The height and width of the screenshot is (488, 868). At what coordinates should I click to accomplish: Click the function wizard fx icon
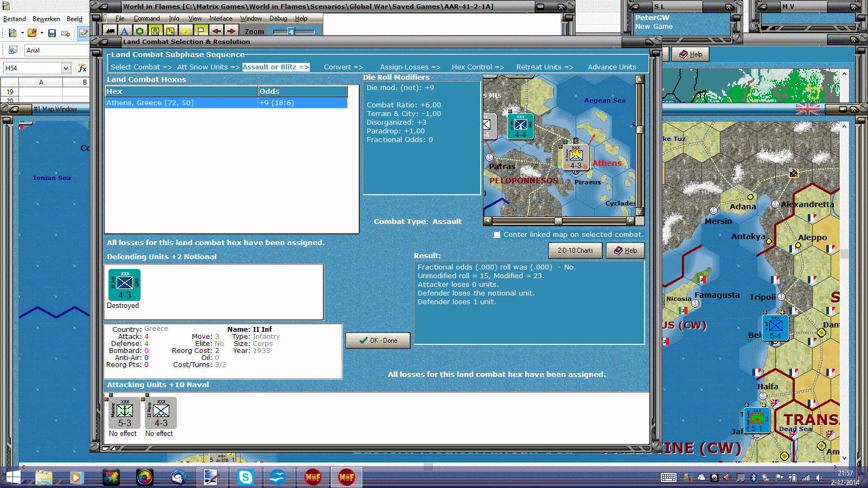pos(82,68)
